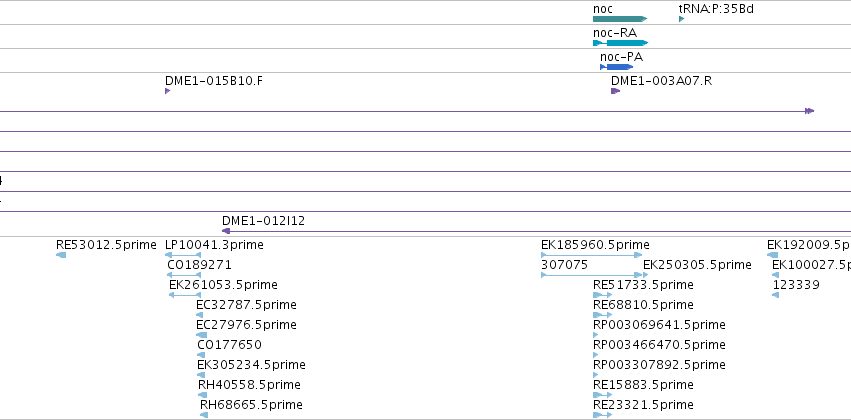Select the RP003466470.5prime EST arrow
This screenshot has height=420, width=851.
595,355
